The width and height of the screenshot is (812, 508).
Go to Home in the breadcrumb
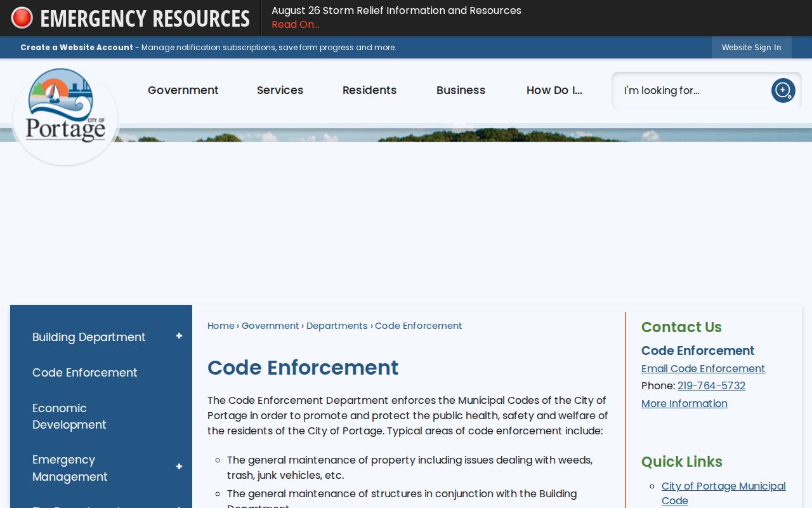pyautogui.click(x=221, y=326)
